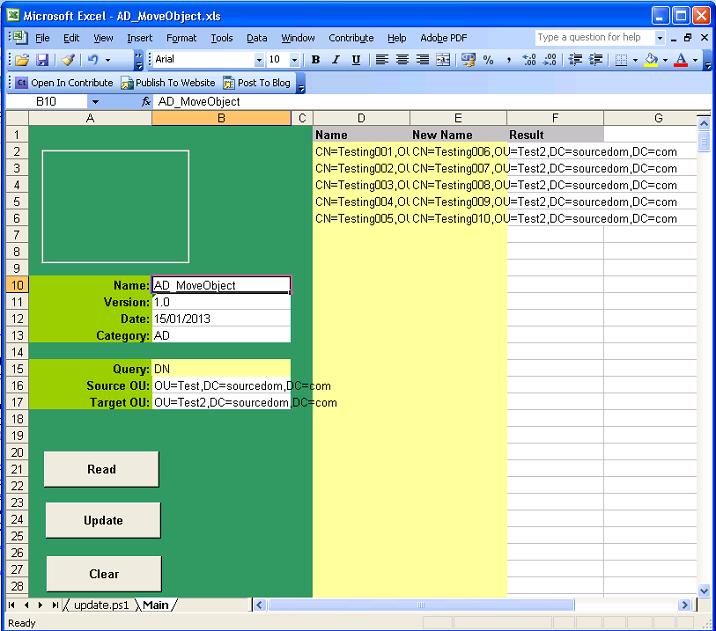Viewport: 716px width, 631px height.
Task: Switch to the update.ps1 sheet tab
Action: pyautogui.click(x=103, y=605)
